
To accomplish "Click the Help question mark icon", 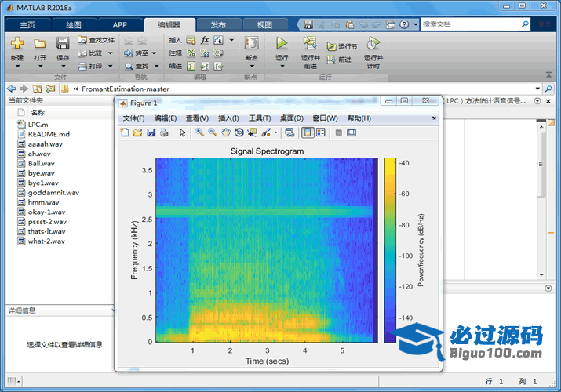I will [x=404, y=24].
